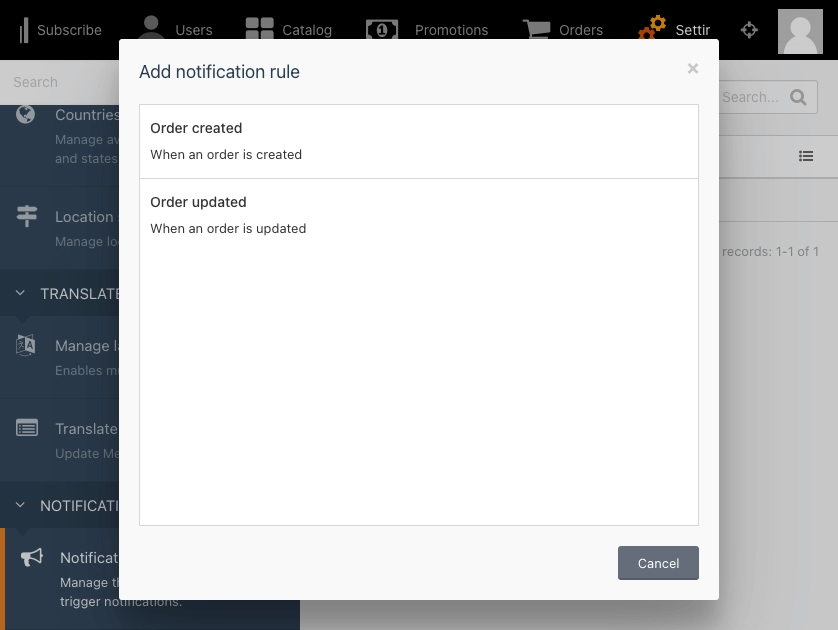The width and height of the screenshot is (838, 630).
Task: Click the magnifier search icon
Action: (798, 97)
